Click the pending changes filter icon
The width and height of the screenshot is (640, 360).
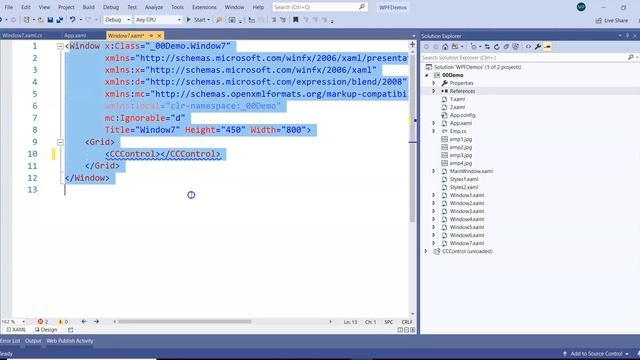click(475, 47)
